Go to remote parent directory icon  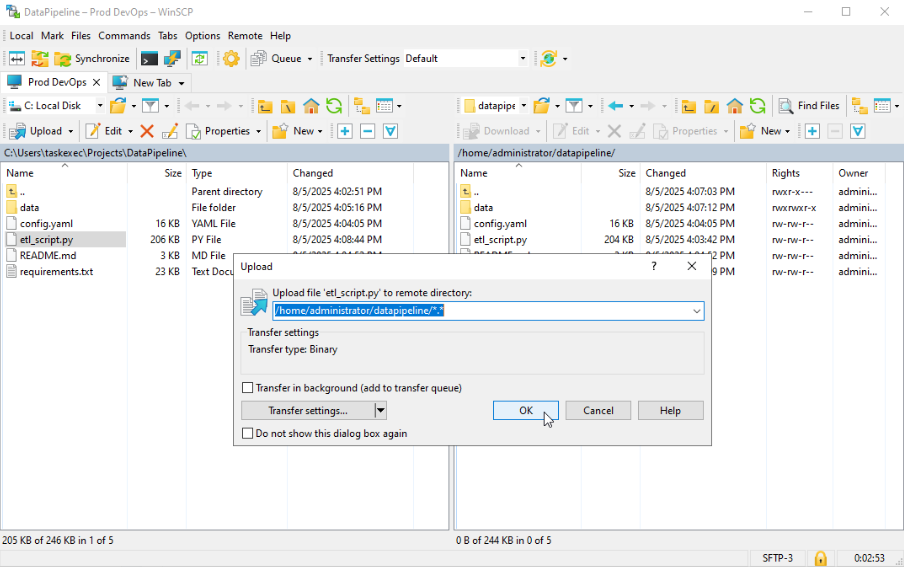(689, 106)
